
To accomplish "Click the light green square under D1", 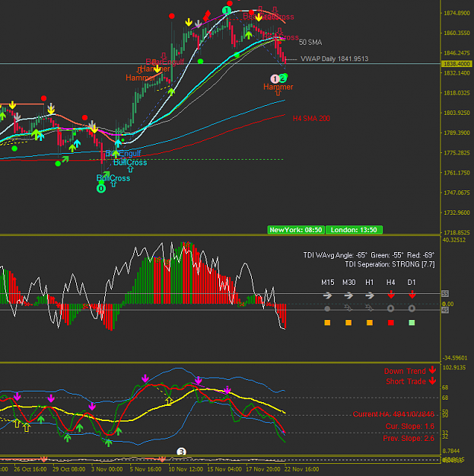I will [x=412, y=323].
